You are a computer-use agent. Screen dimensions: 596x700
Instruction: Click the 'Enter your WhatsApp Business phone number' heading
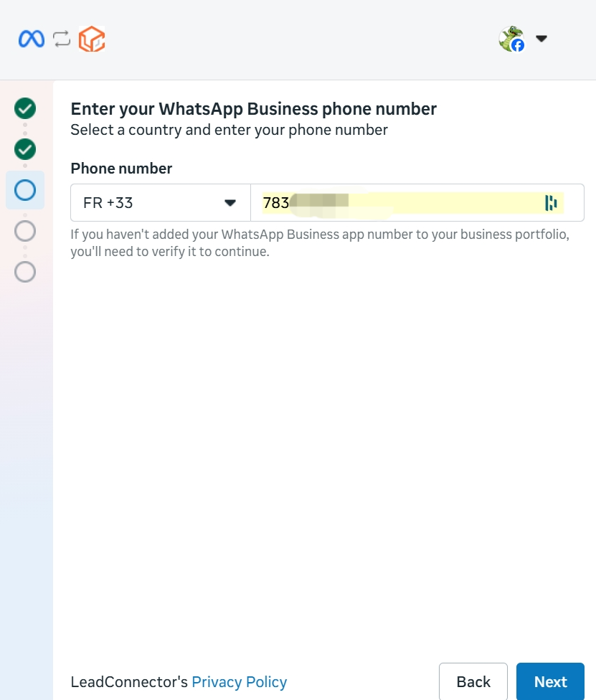coord(254,109)
